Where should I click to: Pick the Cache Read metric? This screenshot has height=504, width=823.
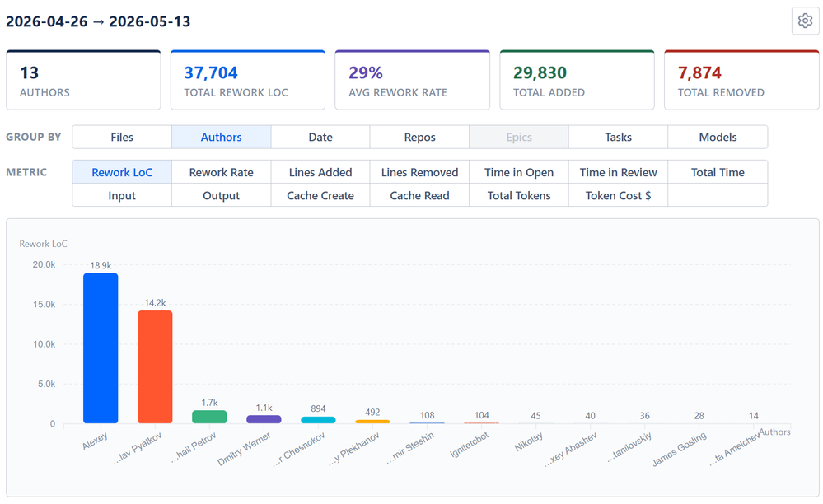419,195
